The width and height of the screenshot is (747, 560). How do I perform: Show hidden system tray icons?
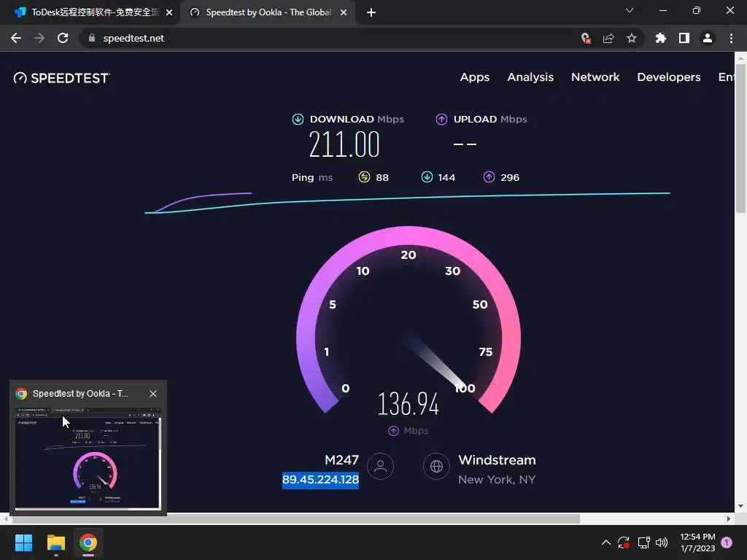point(606,542)
